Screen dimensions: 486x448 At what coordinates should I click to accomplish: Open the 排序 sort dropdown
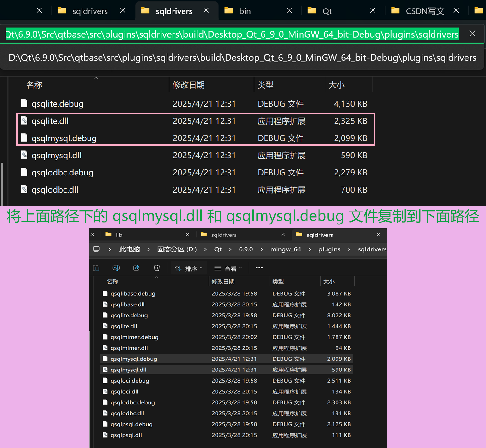188,268
